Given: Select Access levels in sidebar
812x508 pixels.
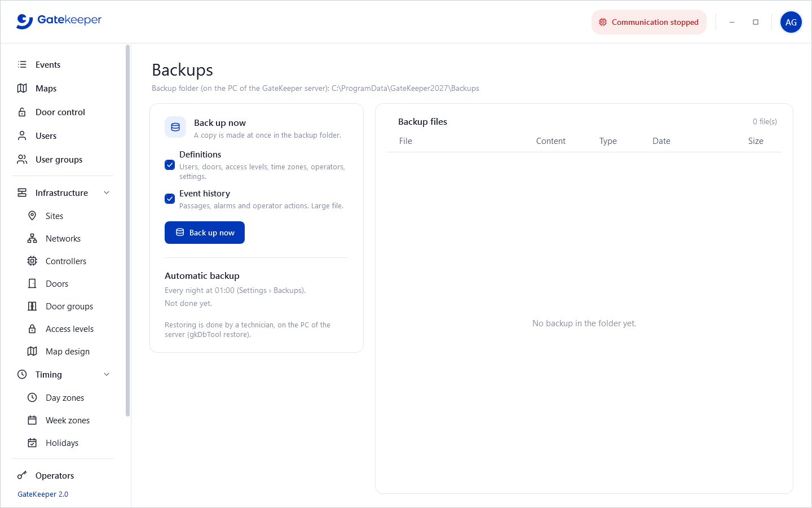Looking at the screenshot, I should [x=63, y=329].
